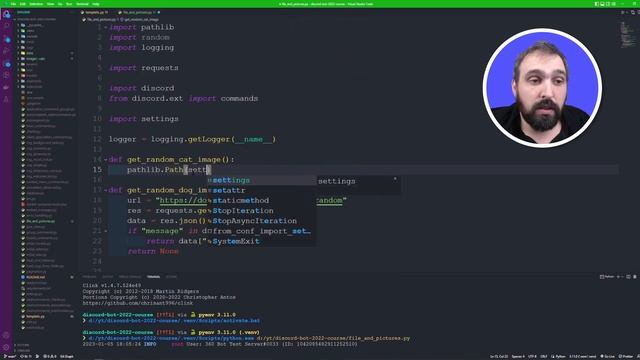The width and height of the screenshot is (640, 360).
Task: Open the Run and Debug view
Action: point(6,51)
